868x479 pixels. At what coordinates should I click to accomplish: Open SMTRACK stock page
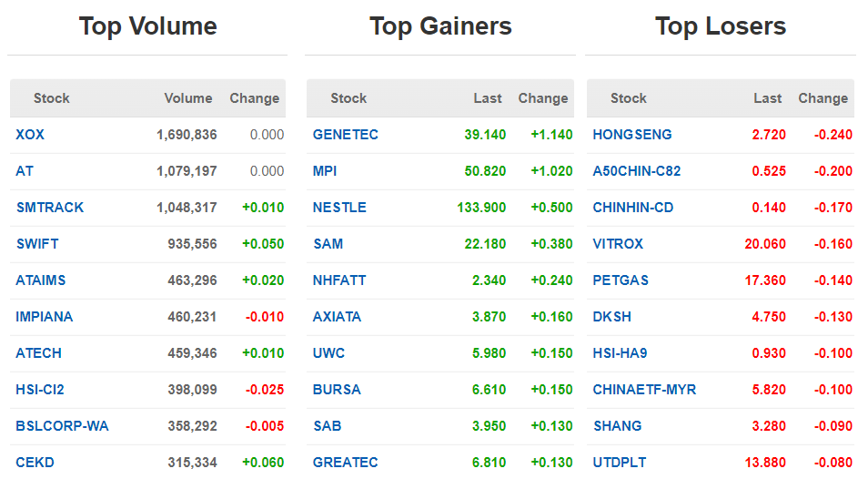coord(50,208)
